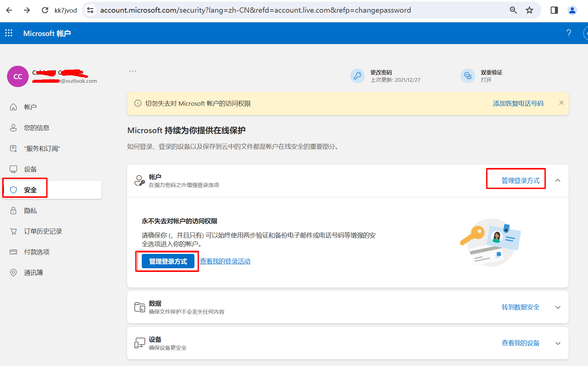Reload the page with the refresh icon

tap(45, 10)
